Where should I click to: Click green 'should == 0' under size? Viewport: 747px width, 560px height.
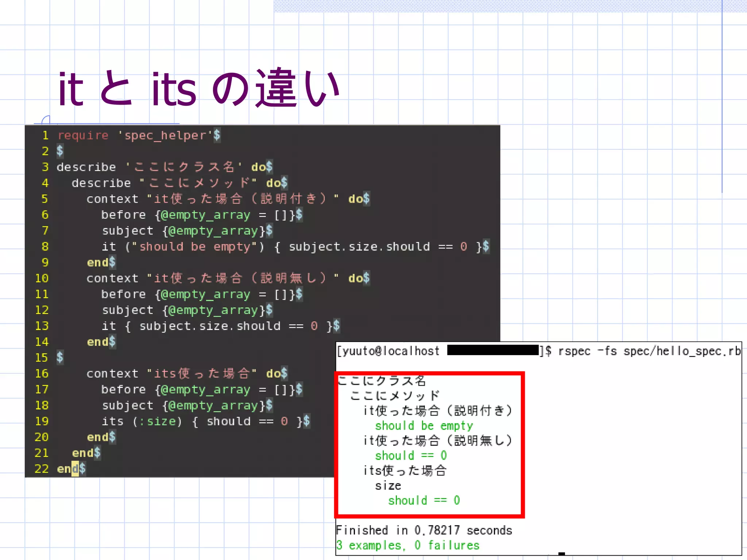pyautogui.click(x=424, y=501)
